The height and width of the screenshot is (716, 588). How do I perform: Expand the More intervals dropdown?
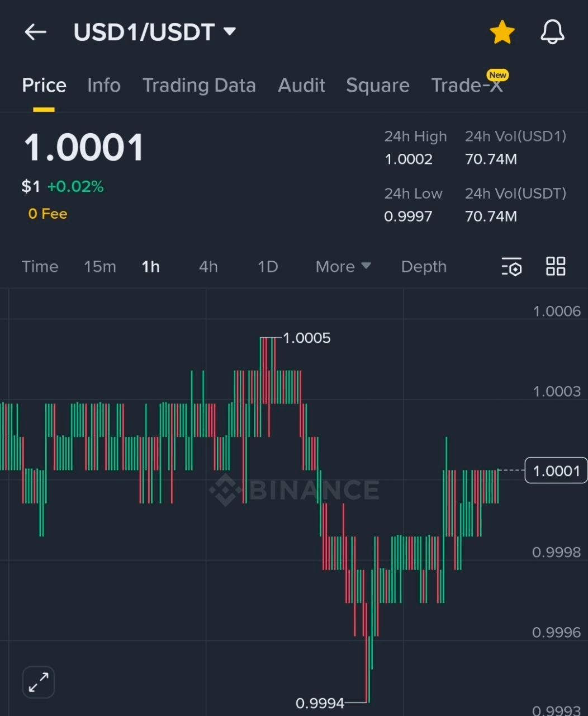click(343, 267)
